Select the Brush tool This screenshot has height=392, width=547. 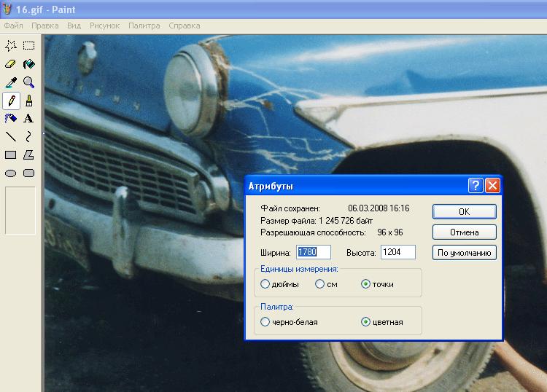[28, 101]
